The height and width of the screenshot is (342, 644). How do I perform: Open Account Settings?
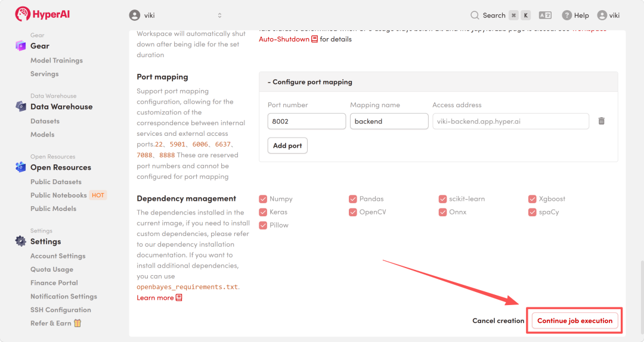[58, 256]
